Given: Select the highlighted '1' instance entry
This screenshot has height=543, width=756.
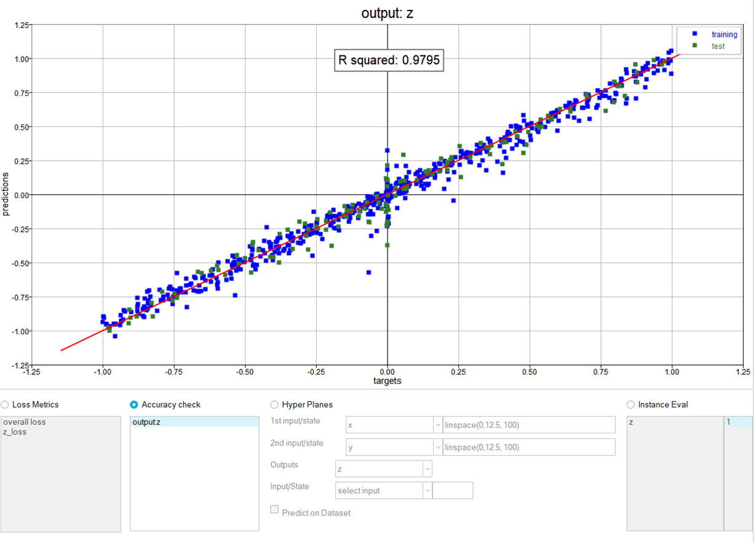Looking at the screenshot, I should pyautogui.click(x=738, y=422).
